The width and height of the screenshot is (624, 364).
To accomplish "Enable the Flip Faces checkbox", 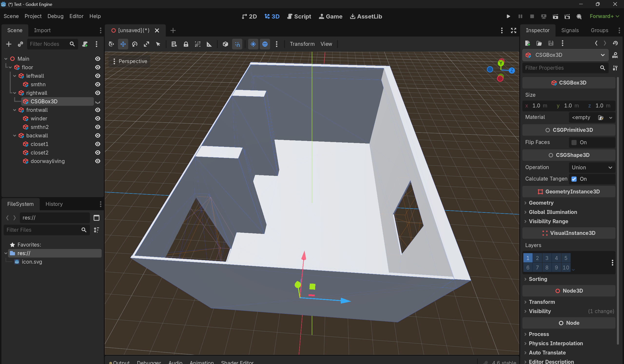I will click(574, 143).
